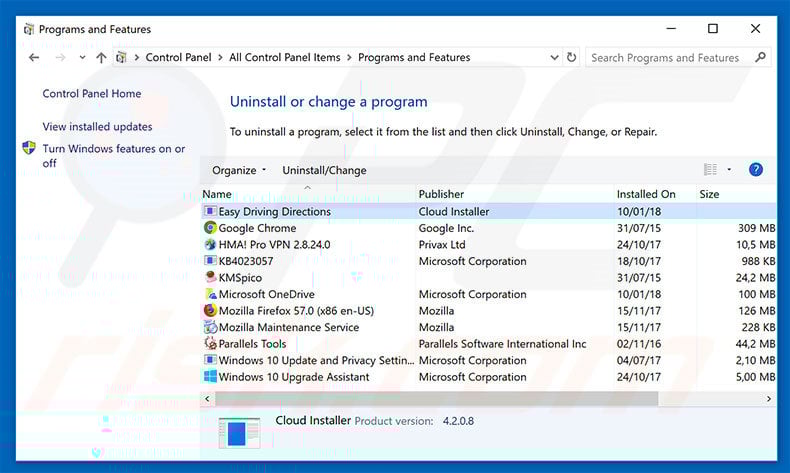Click the KMSpico icon
This screenshot has height=473, width=790.
pyautogui.click(x=210, y=278)
